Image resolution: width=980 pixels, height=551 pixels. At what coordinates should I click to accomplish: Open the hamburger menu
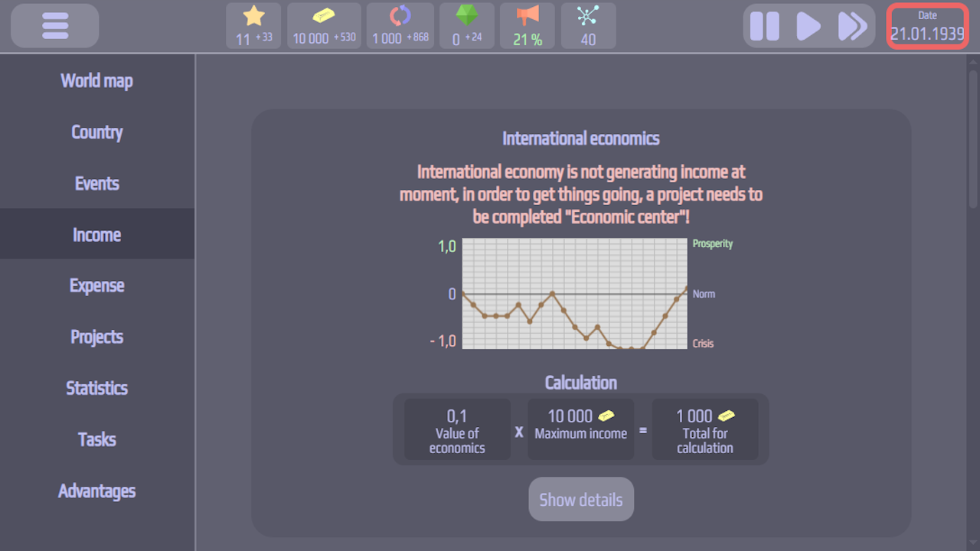click(54, 25)
